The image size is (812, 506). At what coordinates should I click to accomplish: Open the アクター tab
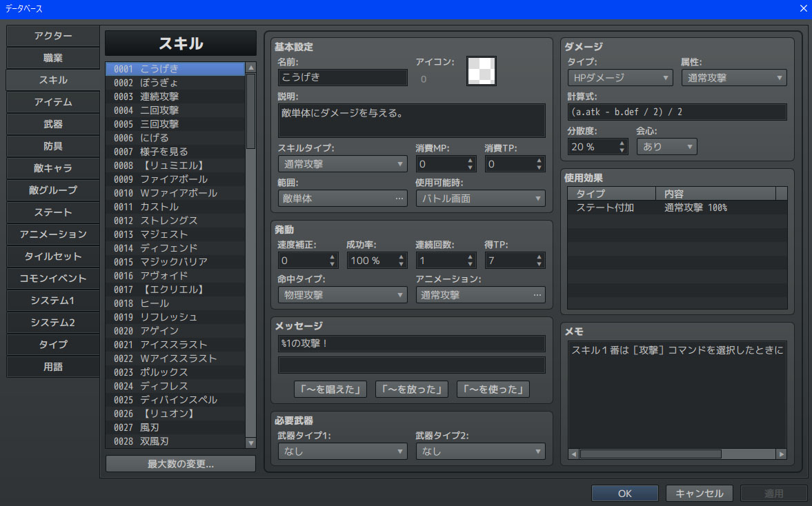pyautogui.click(x=53, y=36)
